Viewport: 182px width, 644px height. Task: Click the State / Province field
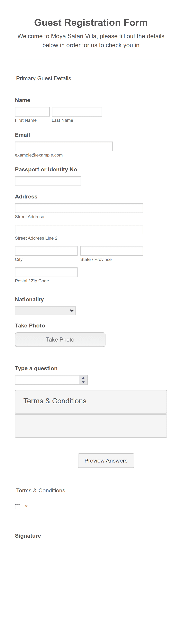point(112,251)
